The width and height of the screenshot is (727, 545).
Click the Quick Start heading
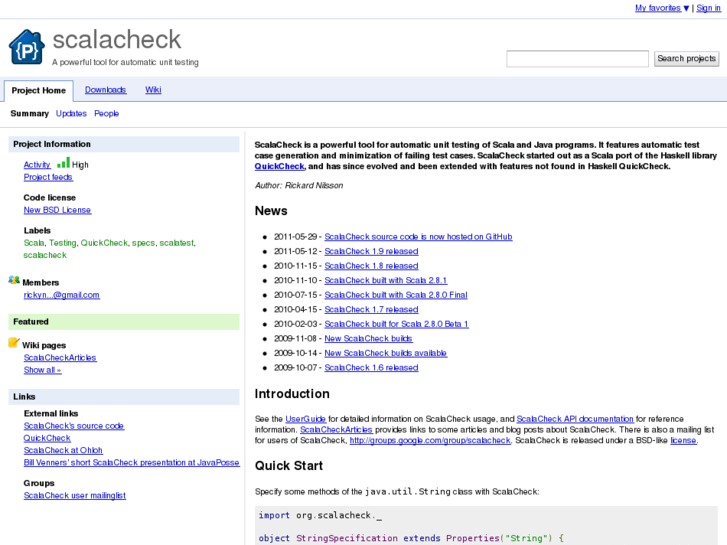pos(289,466)
